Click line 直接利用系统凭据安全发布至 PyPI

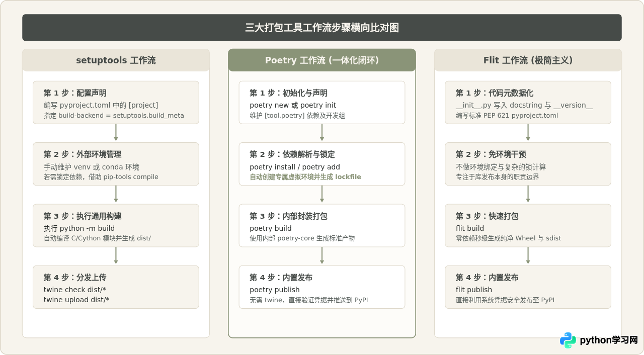(x=505, y=300)
